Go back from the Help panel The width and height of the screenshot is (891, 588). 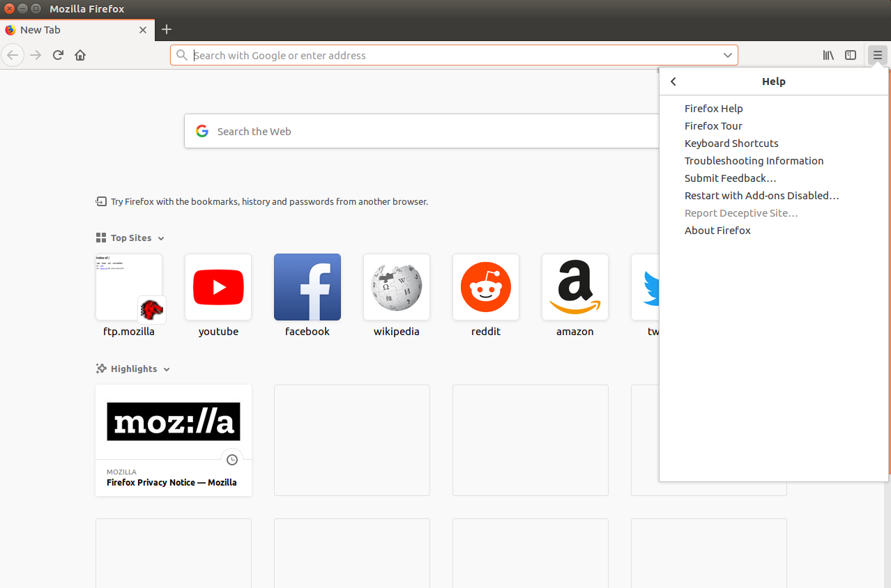(x=673, y=82)
